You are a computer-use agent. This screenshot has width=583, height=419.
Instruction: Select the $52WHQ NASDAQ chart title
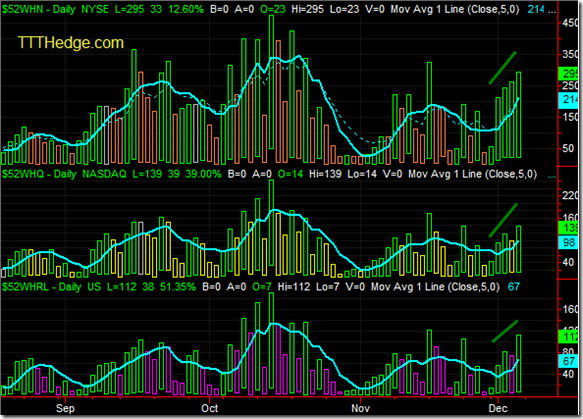click(x=64, y=174)
